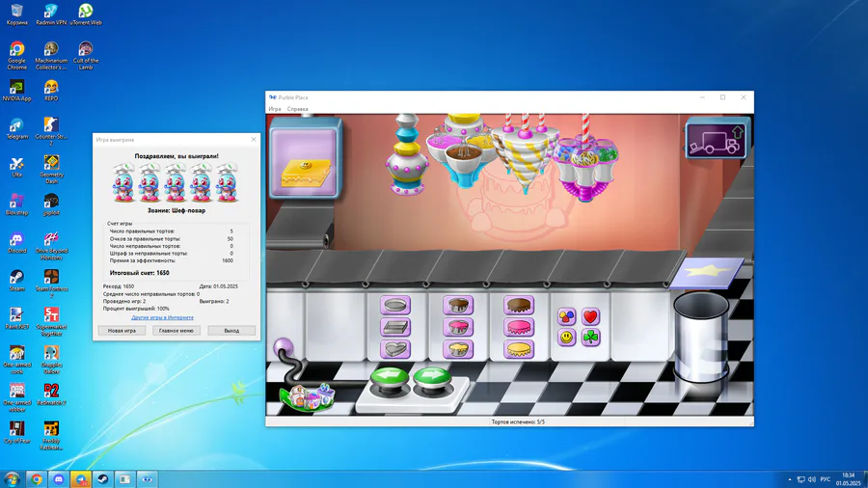Image resolution: width=868 pixels, height=488 pixels.
Task: Click the Тортов испечено: 5/5 status bar text
Action: 518,421
